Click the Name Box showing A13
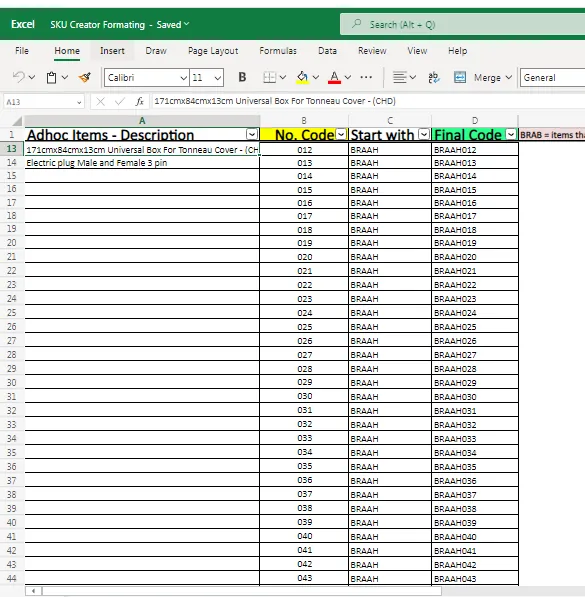Viewport: 585px width, 597px height. pyautogui.click(x=44, y=102)
